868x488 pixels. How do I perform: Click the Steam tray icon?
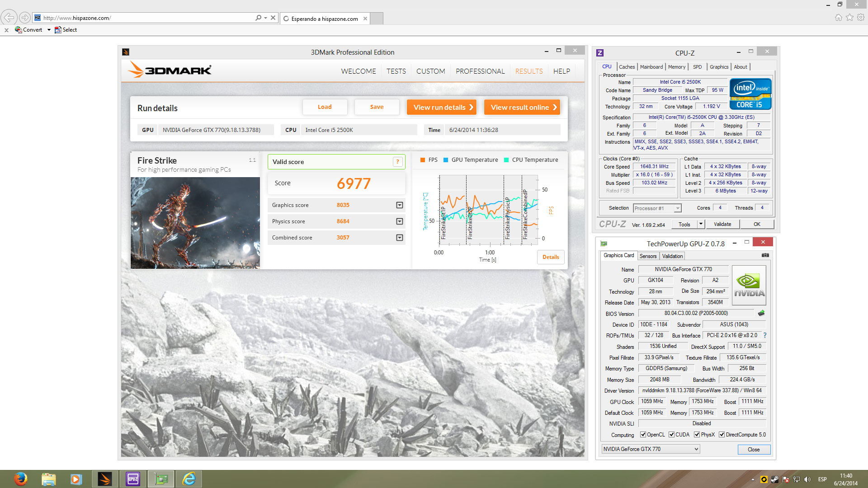(x=775, y=479)
